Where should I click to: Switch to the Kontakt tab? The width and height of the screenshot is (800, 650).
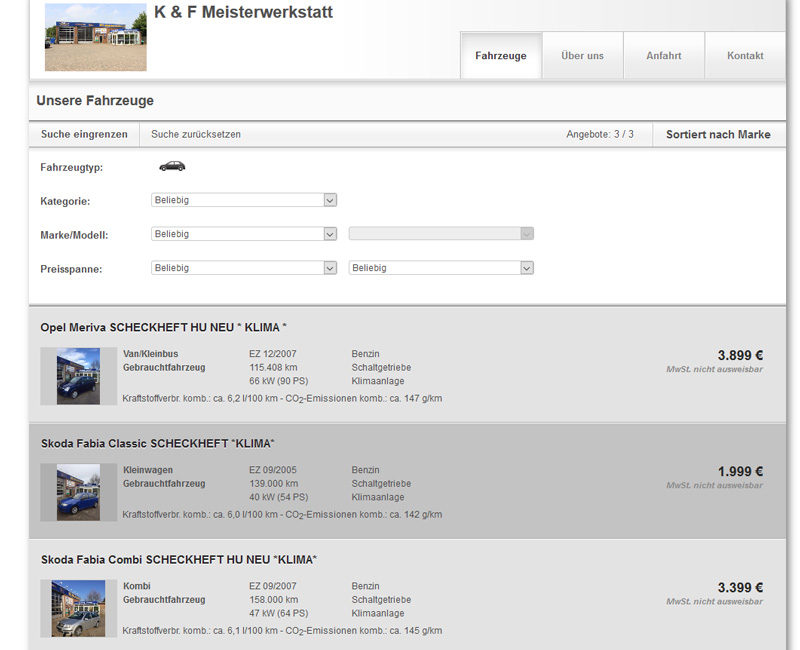(x=745, y=56)
